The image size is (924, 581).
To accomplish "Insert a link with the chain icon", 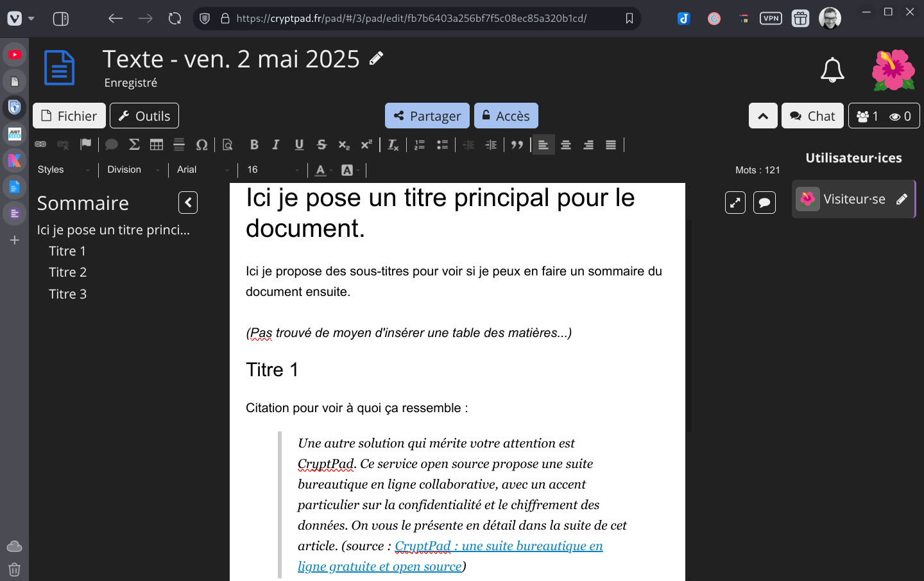I will click(x=40, y=144).
